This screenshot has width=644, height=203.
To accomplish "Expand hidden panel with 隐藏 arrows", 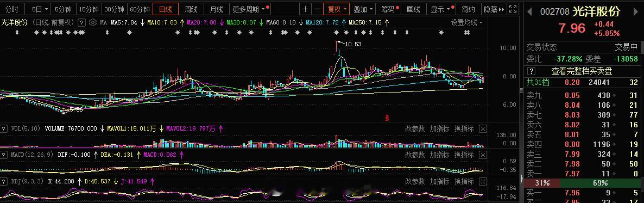I will [494, 9].
